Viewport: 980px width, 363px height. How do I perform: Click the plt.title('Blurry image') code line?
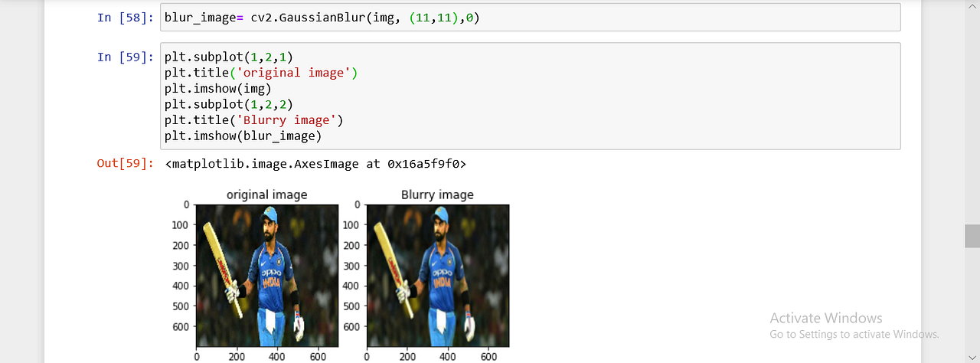click(x=254, y=121)
